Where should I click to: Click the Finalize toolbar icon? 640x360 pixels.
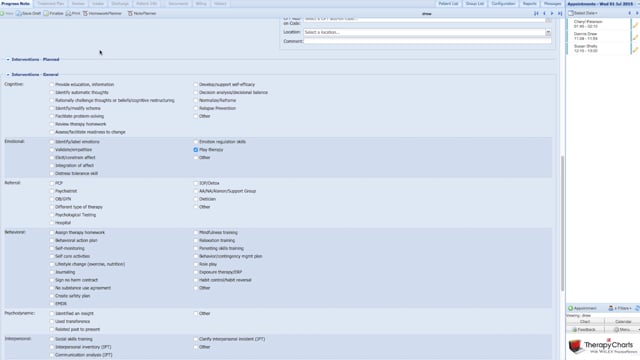pyautogui.click(x=46, y=13)
